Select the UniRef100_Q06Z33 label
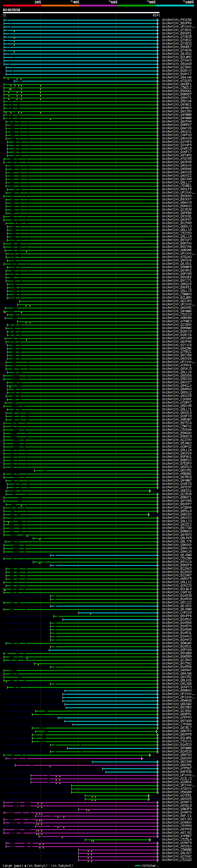197x868 pixels. [x=176, y=586]
